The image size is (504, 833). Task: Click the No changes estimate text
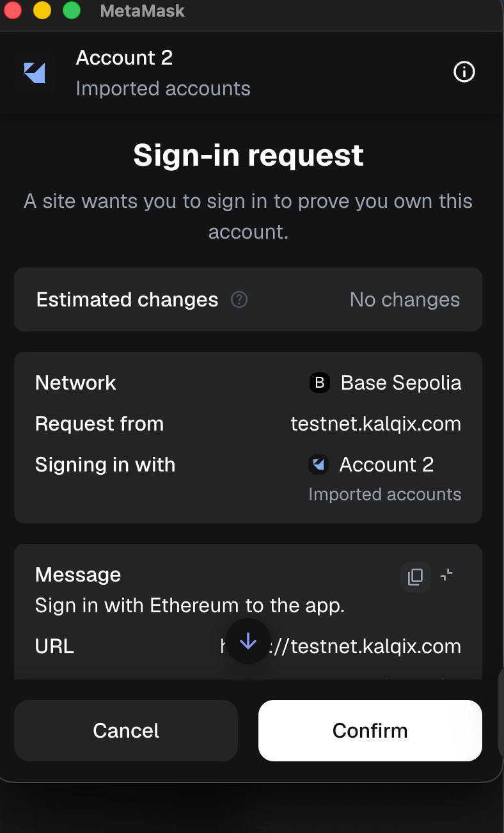[x=404, y=299]
